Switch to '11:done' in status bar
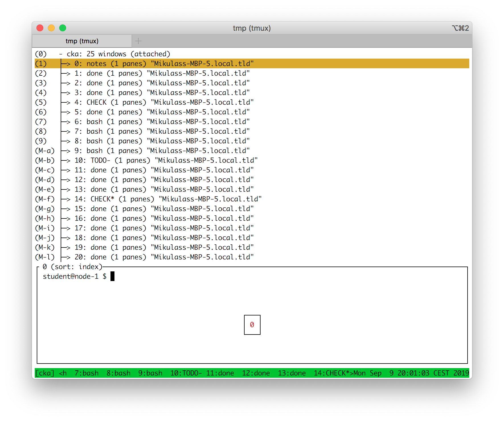Viewport: 504px width, 421px height. pos(220,373)
